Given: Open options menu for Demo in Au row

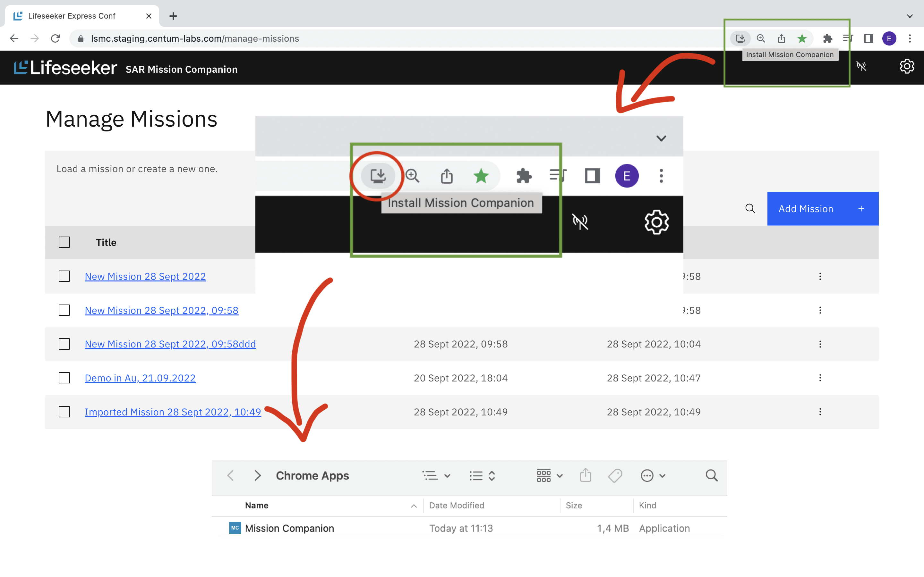Looking at the screenshot, I should click(x=820, y=378).
